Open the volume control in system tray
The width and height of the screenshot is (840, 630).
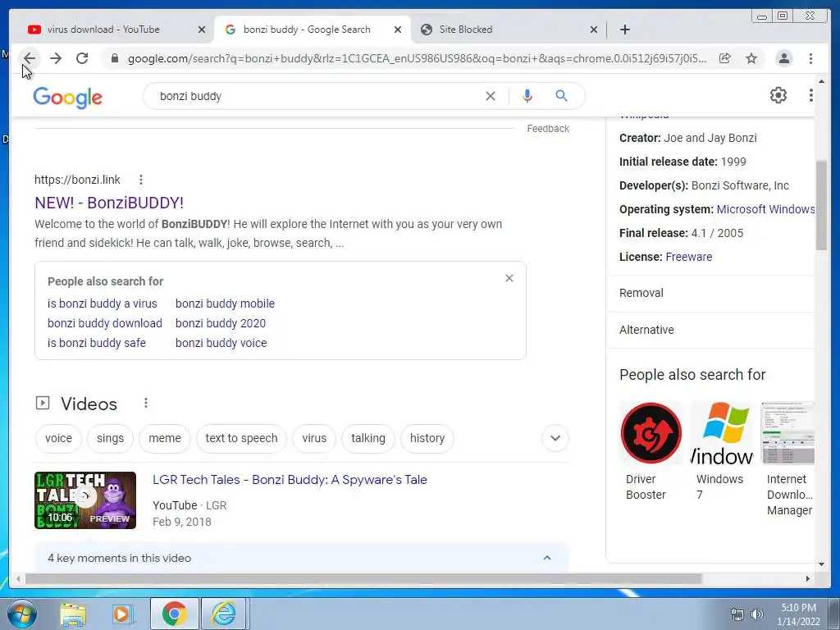coord(757,614)
